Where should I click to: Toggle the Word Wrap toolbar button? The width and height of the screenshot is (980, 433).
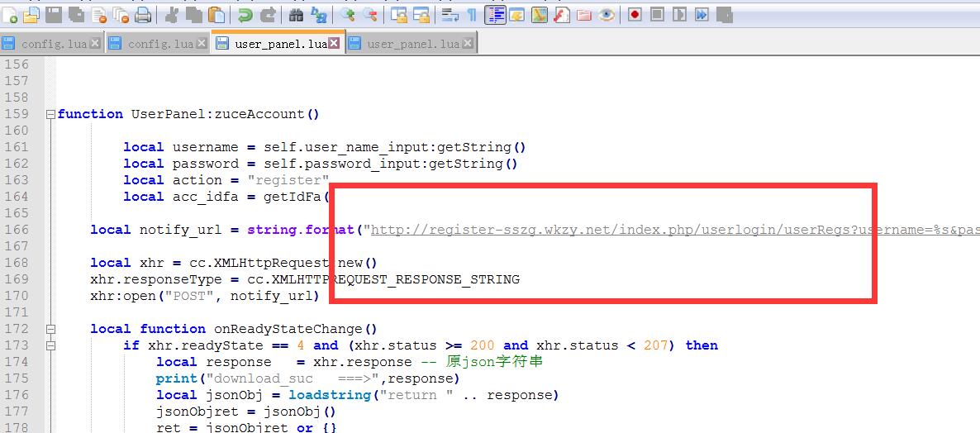(450, 14)
